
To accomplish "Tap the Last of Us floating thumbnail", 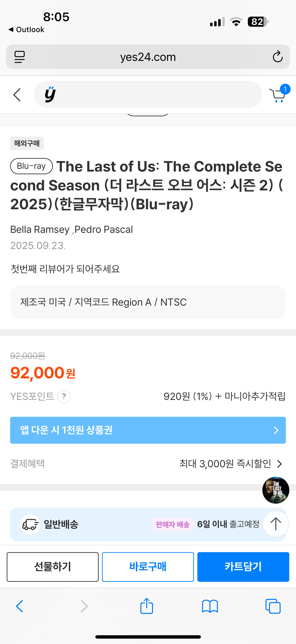I will (x=276, y=490).
